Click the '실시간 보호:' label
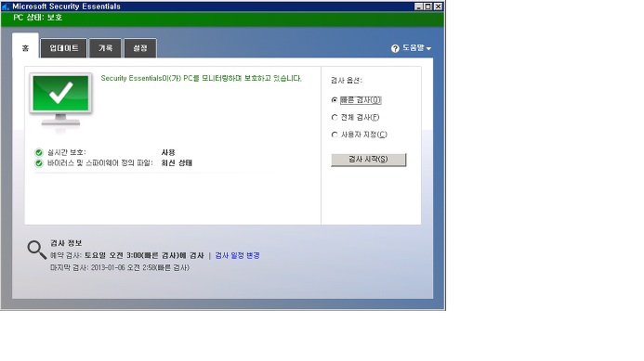This screenshot has height=361, width=644. click(x=67, y=152)
